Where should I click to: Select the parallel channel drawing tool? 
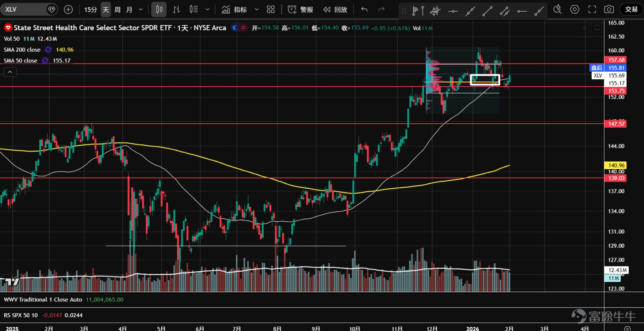click(x=505, y=11)
